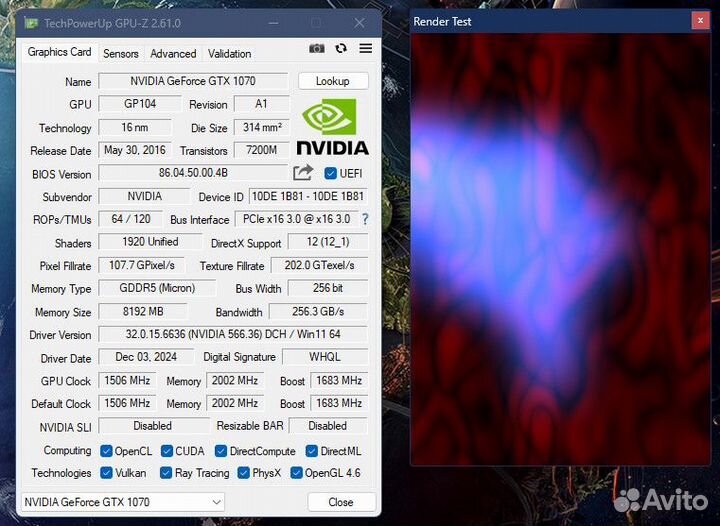720x526 pixels.
Task: Click the GPU field showing GP104
Action: point(140,104)
